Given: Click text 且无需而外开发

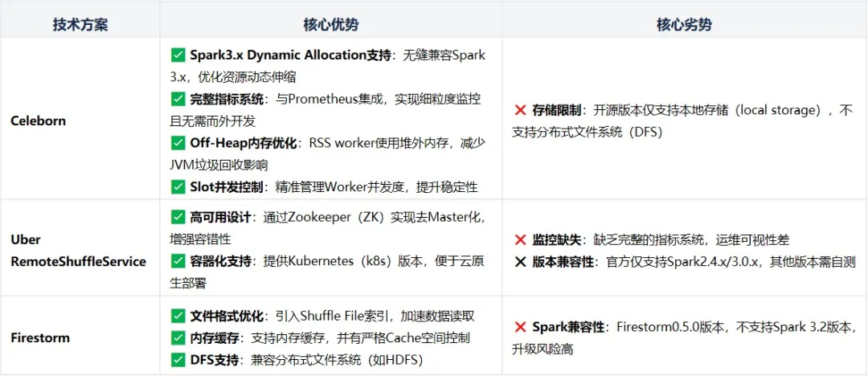Looking at the screenshot, I should coord(212,121).
